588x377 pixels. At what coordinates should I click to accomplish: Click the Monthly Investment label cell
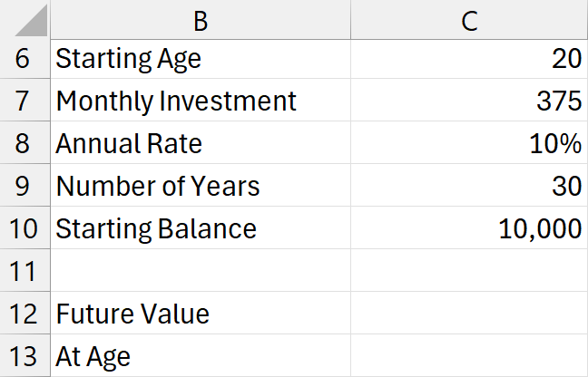201,101
